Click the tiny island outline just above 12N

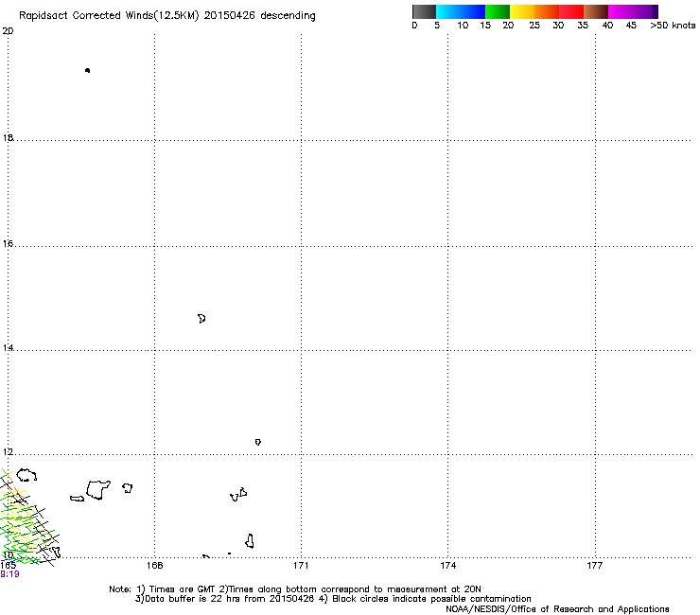point(258,442)
